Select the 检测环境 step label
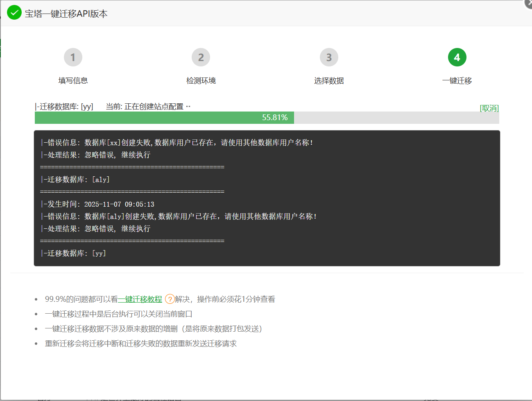This screenshot has width=532, height=401. pos(201,80)
